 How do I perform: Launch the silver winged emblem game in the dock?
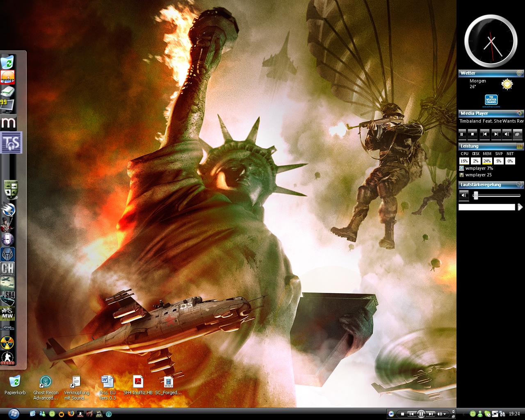(7, 210)
